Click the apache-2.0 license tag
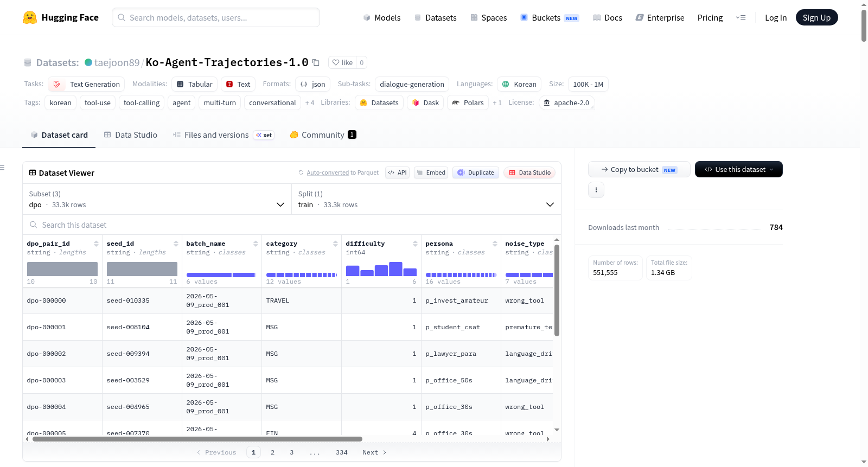868x467 pixels. point(566,103)
